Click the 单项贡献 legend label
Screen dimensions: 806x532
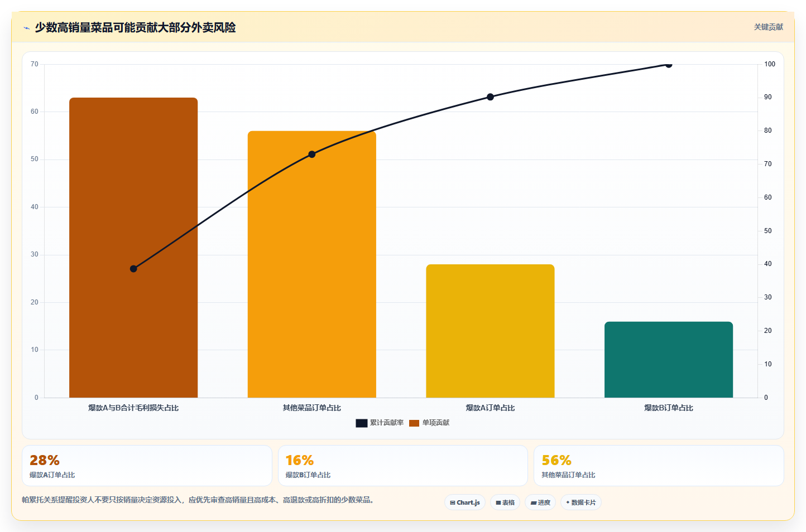pyautogui.click(x=435, y=423)
